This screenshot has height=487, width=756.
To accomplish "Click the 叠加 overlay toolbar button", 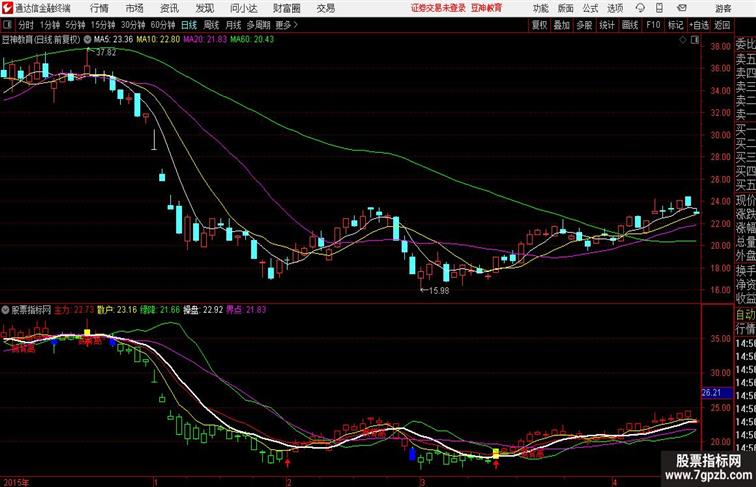I will [x=562, y=25].
